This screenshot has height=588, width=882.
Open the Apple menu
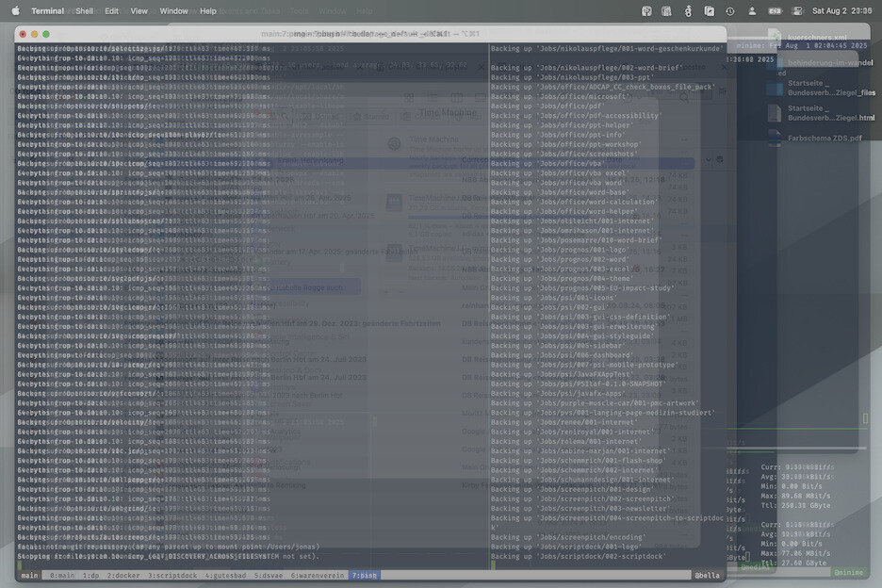pyautogui.click(x=16, y=10)
